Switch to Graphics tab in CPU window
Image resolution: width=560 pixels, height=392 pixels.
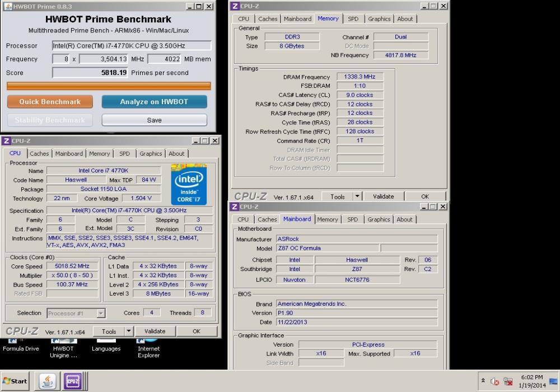click(151, 153)
